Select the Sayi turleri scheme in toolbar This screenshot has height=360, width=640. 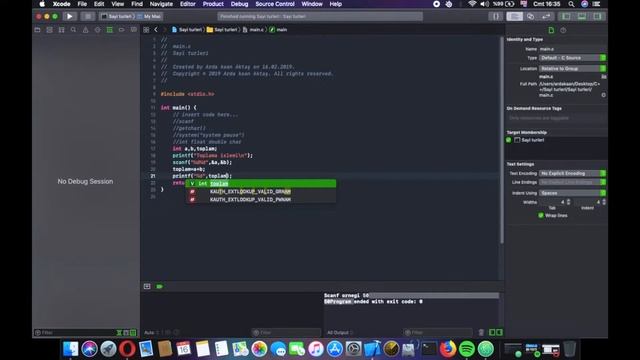click(117, 16)
